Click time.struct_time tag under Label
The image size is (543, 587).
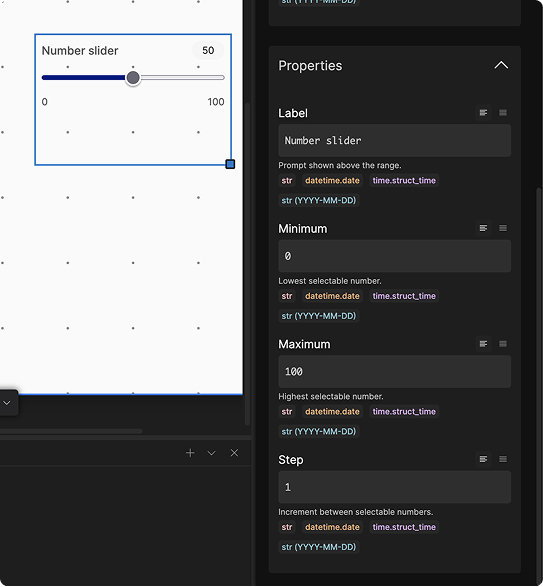click(x=404, y=180)
